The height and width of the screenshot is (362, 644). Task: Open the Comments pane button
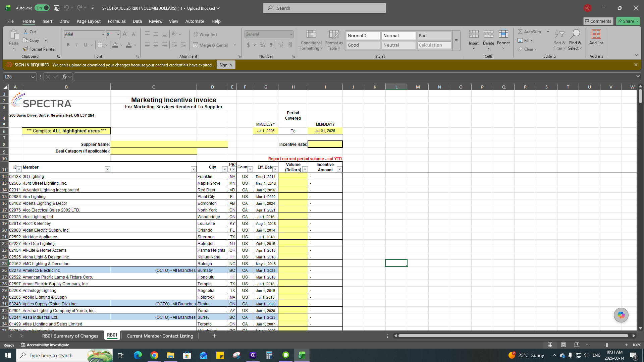coord(598,21)
